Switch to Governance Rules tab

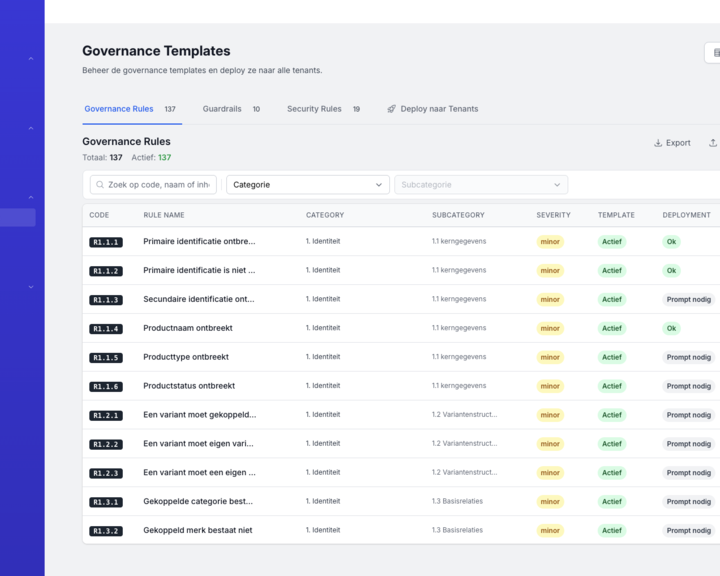click(x=132, y=109)
